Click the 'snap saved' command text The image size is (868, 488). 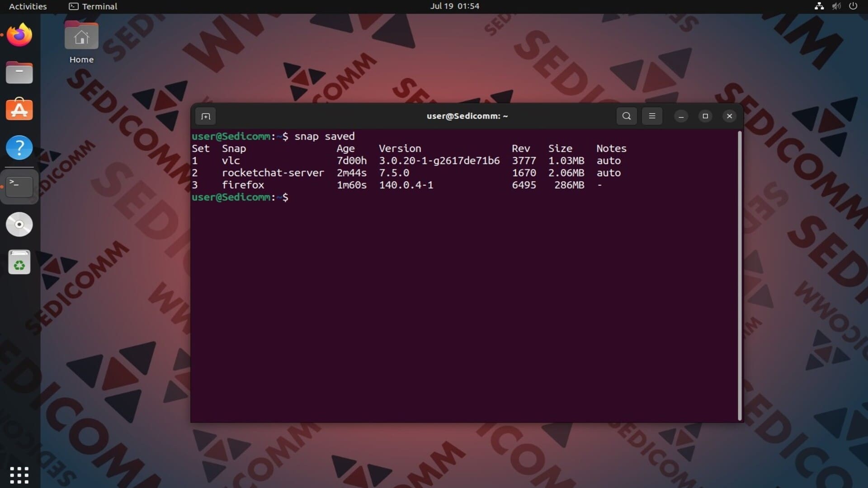[325, 136]
